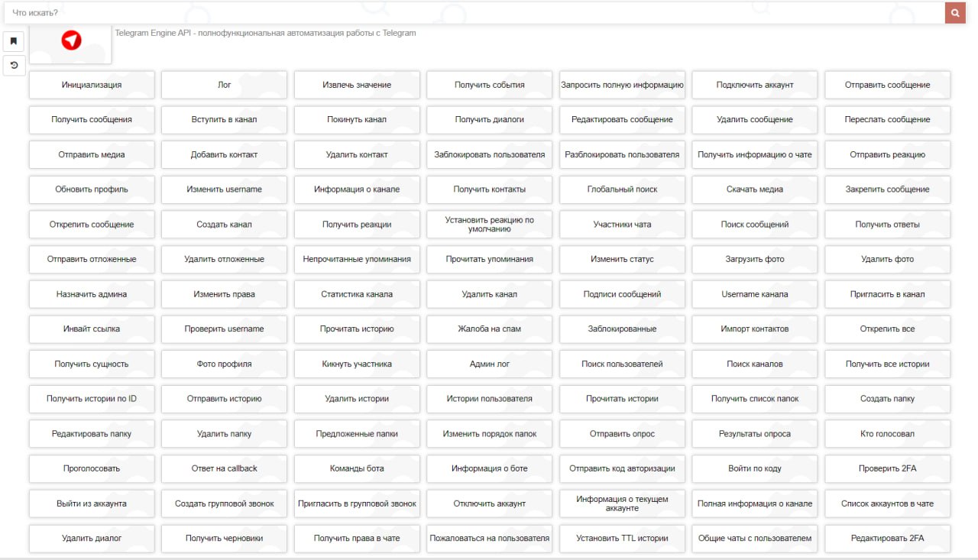This screenshot has height=560, width=978.
Task: Select 'Создать папку' action
Action: click(888, 399)
